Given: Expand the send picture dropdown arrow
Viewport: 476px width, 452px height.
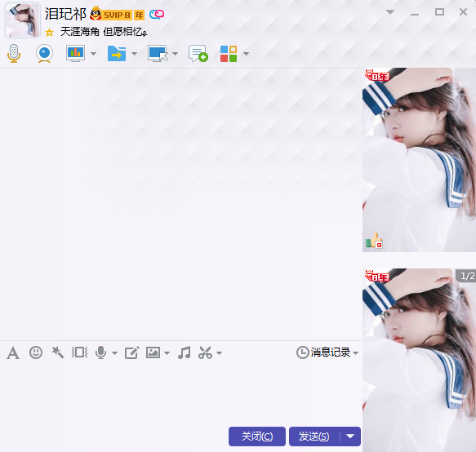Looking at the screenshot, I should 167,353.
